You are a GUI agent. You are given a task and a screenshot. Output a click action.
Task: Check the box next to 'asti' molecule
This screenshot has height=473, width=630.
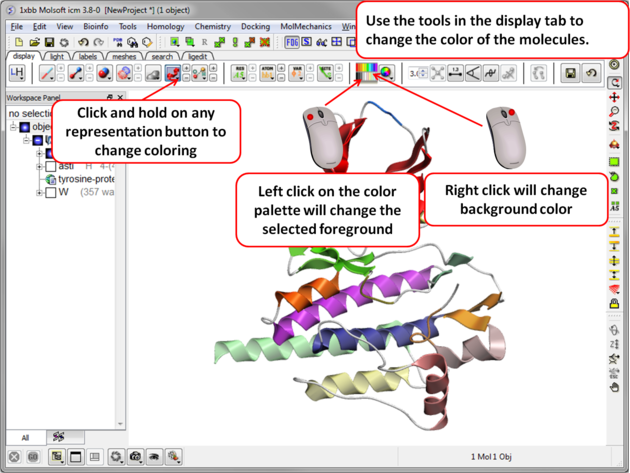pos(50,166)
